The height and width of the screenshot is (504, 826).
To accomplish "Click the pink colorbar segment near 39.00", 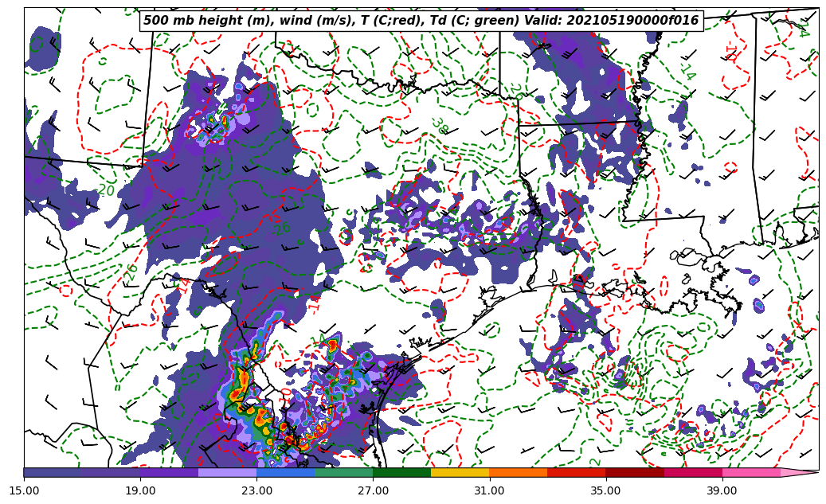I will pos(750,472).
